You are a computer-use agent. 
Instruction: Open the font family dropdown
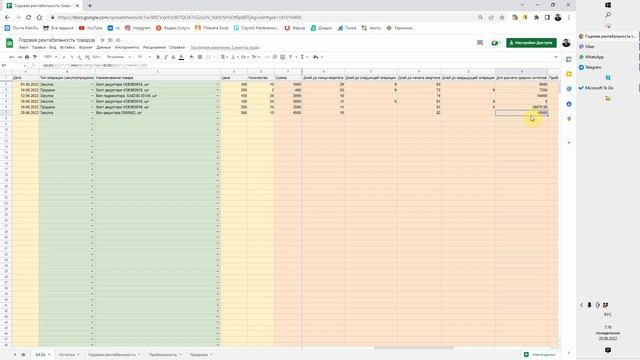[119, 57]
